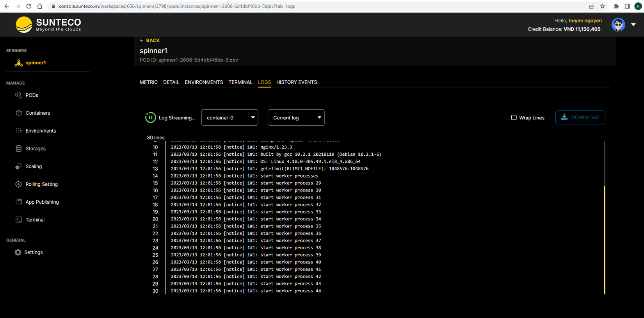Switch to the HISTORY EVENTS tab
The width and height of the screenshot is (644, 318).
pos(297,82)
